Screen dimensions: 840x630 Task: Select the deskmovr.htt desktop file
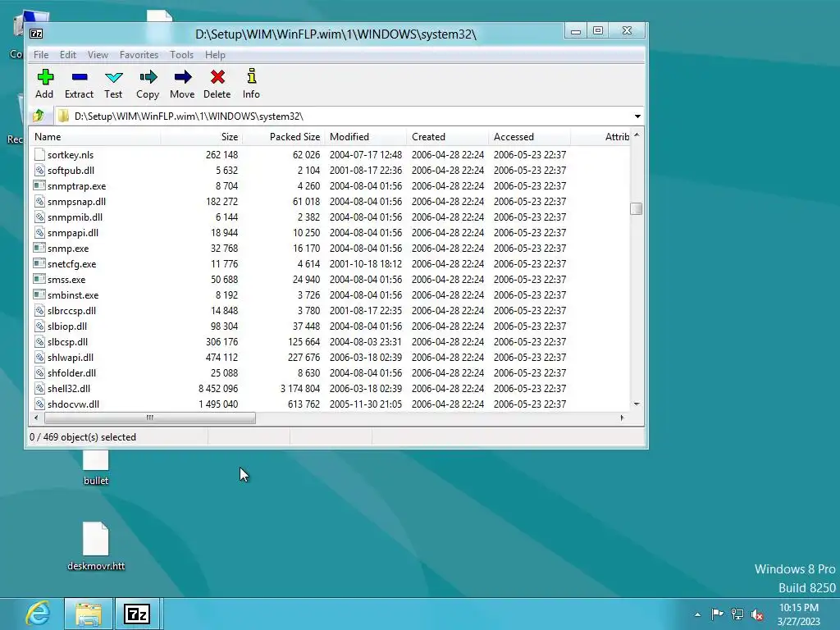tap(96, 546)
